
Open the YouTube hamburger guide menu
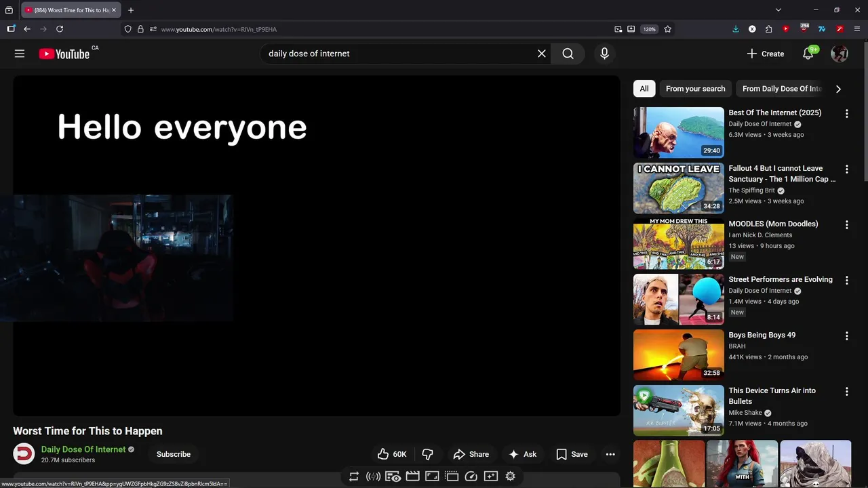[20, 54]
